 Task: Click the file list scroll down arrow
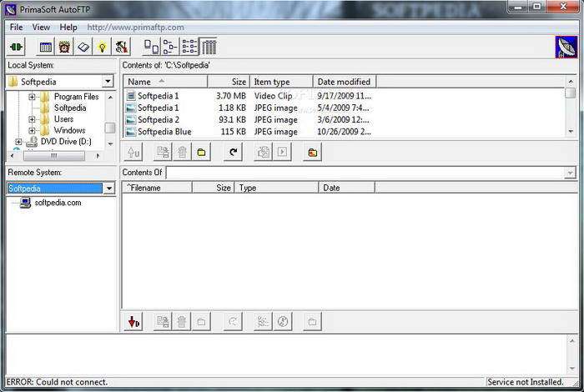click(x=571, y=132)
